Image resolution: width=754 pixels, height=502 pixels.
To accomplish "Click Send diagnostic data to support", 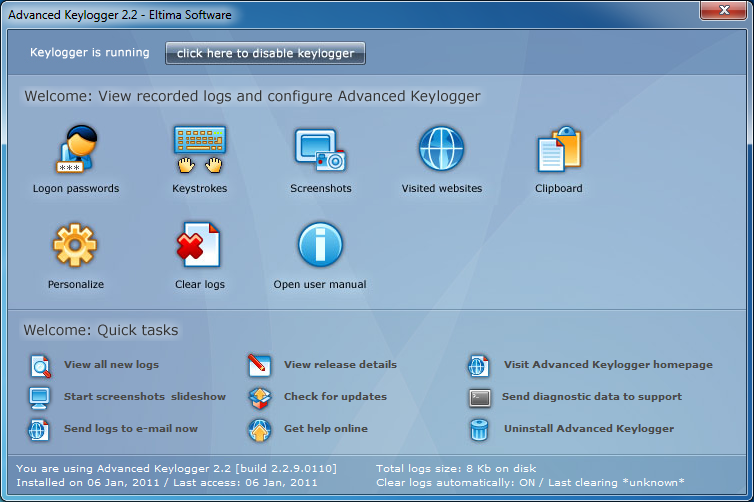I will coord(592,397).
